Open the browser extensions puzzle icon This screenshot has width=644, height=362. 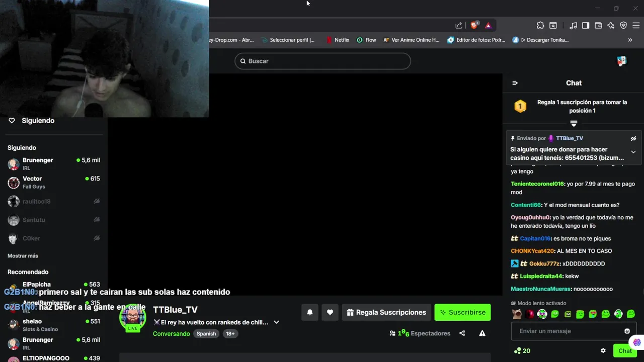click(x=540, y=25)
